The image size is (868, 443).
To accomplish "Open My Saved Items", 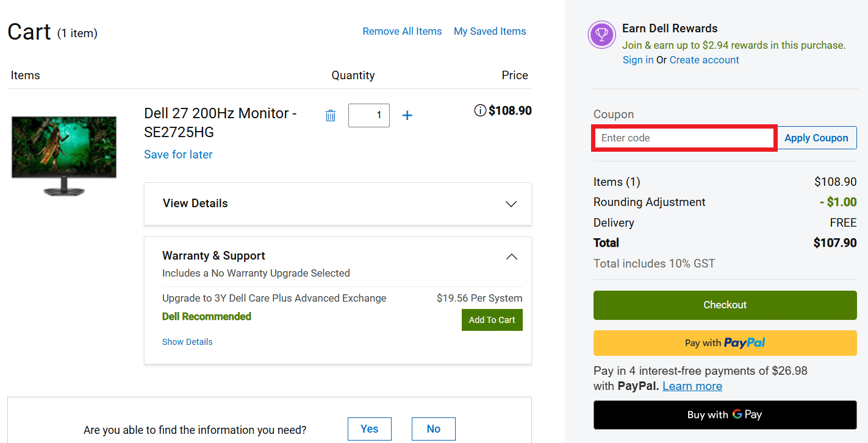I will (490, 31).
